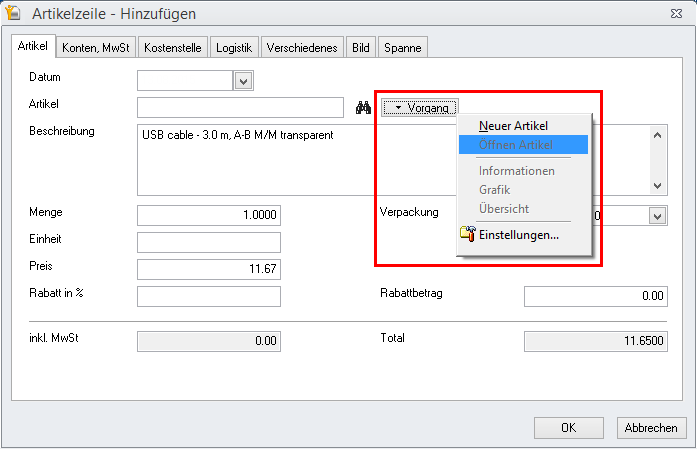Click the binoculars search icon beside Artikel
Viewport: 697px width, 449px height.
(364, 107)
